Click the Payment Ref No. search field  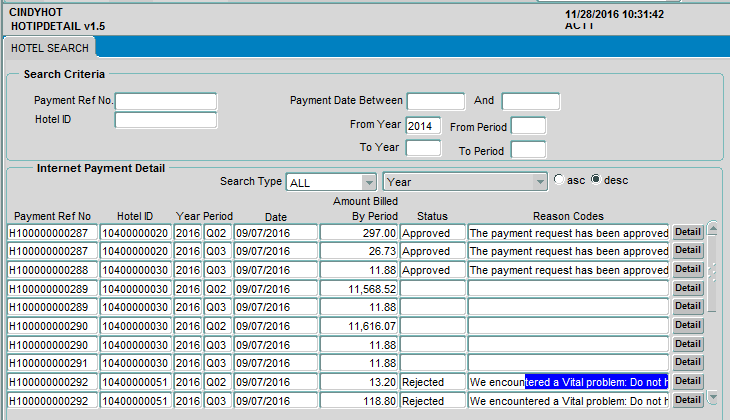pos(166,101)
